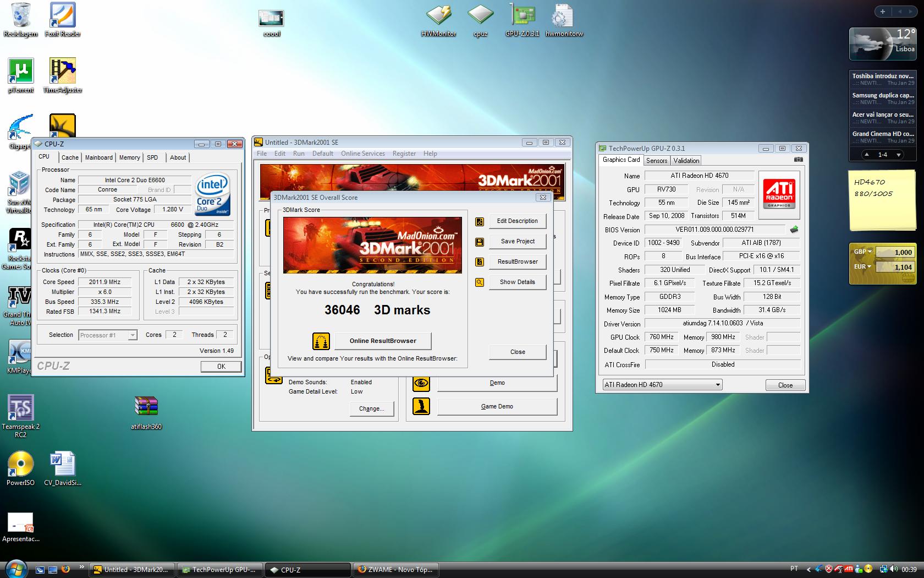This screenshot has height=578, width=924.
Task: Launch the Teamspeak 2 RC2 shortcut
Action: tap(20, 416)
